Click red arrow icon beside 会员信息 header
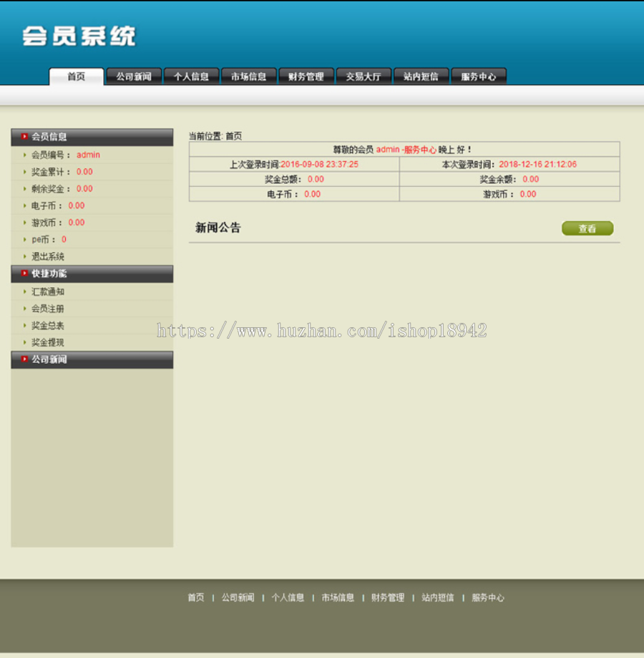Image resolution: width=644 pixels, height=658 pixels. click(24, 136)
